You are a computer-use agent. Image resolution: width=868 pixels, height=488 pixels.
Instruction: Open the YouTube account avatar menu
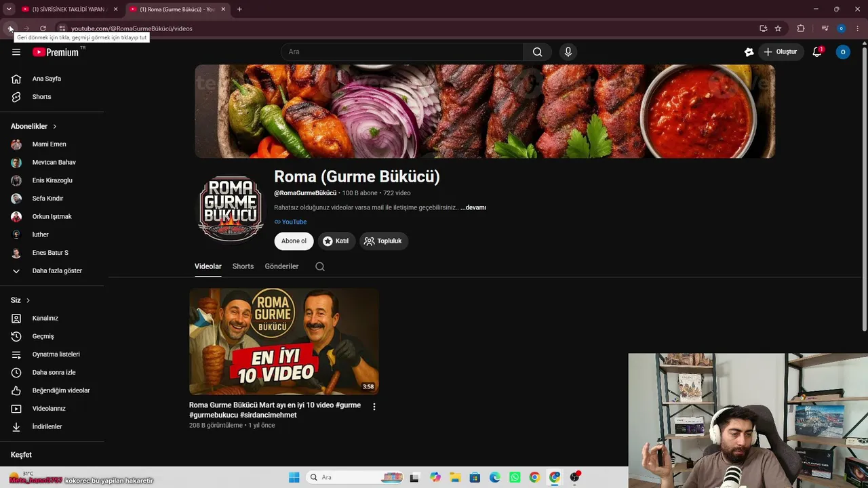[843, 52]
